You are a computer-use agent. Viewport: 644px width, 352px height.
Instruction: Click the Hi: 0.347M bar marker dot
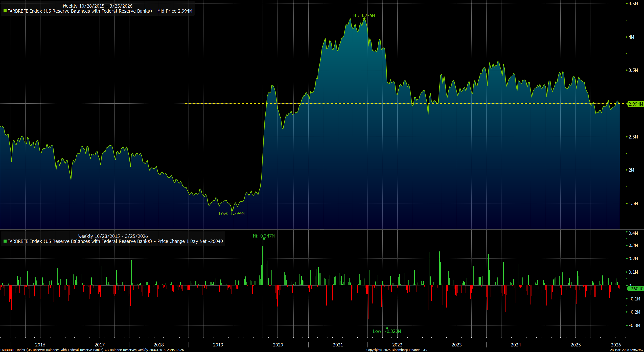(264, 239)
